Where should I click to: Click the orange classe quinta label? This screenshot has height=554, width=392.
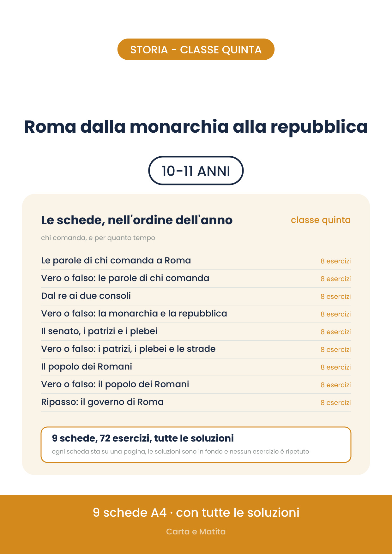321,220
